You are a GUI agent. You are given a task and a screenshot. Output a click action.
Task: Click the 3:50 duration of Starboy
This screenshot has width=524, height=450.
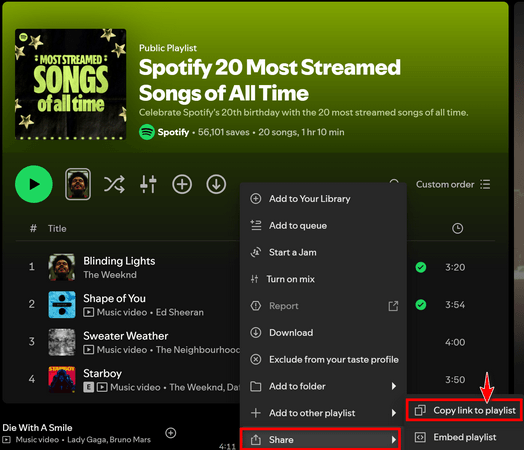click(x=455, y=380)
